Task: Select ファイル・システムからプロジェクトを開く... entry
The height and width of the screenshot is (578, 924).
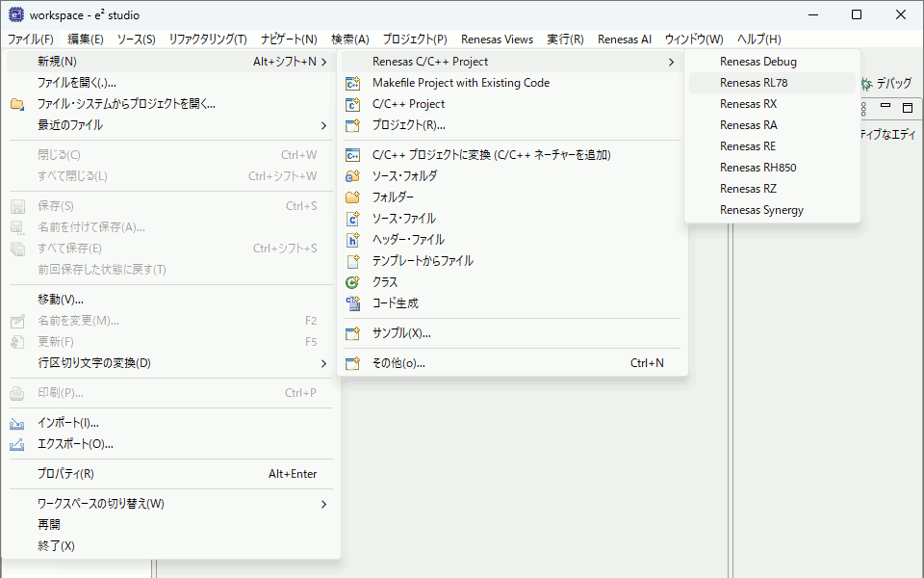Action: point(171,104)
